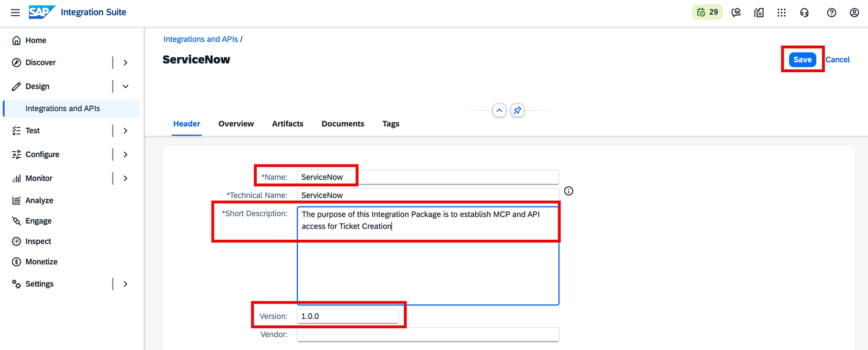Open the trial days counter showing 29
The width and height of the screenshot is (868, 350).
click(x=707, y=12)
